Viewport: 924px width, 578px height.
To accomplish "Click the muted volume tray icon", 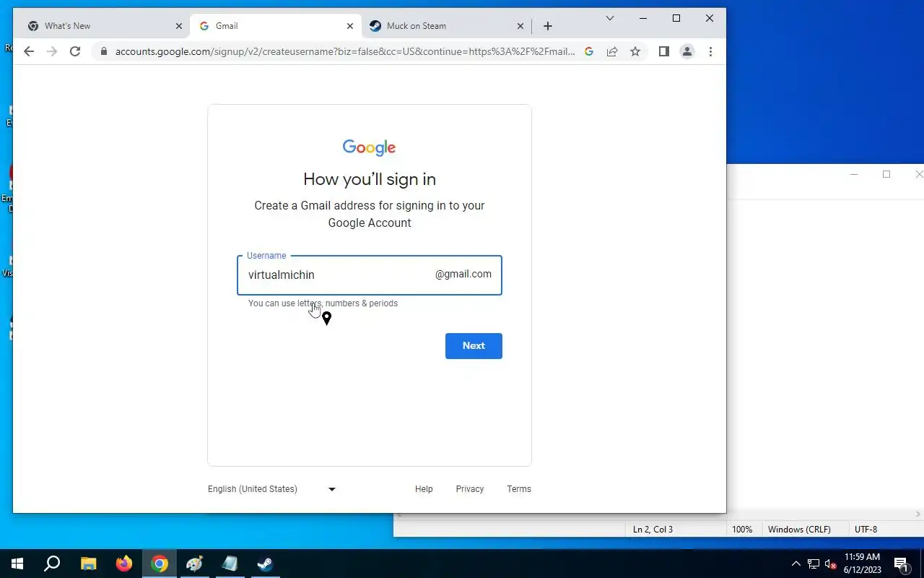I will coord(831,564).
